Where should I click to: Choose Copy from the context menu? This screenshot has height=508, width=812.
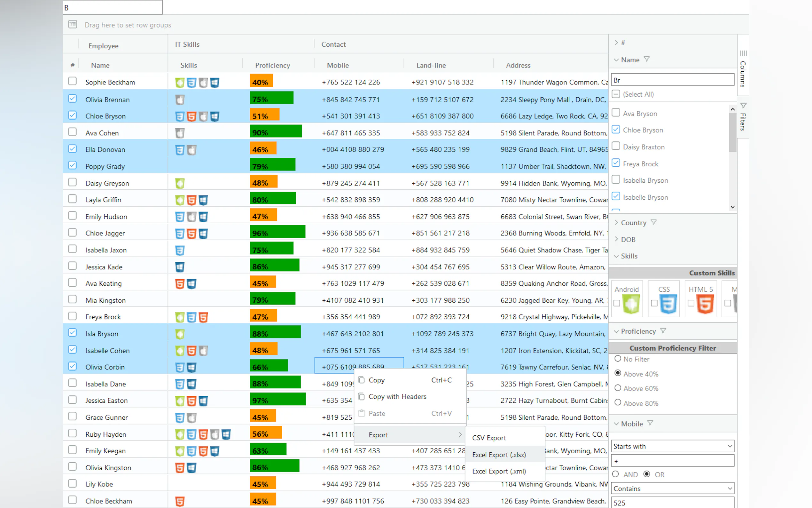coord(410,380)
